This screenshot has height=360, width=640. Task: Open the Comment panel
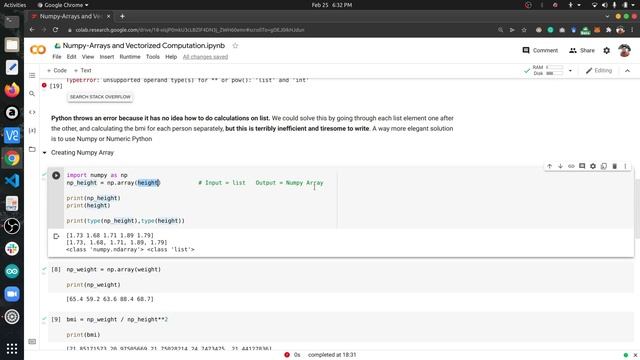coord(540,50)
